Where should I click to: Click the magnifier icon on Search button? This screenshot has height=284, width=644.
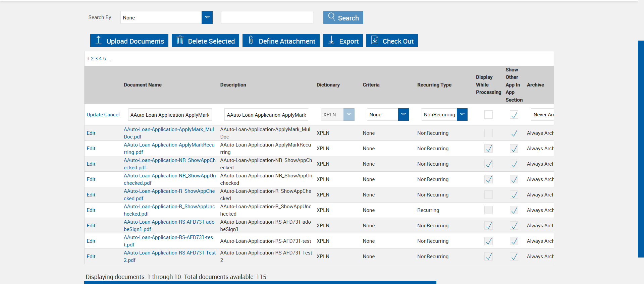(x=331, y=17)
